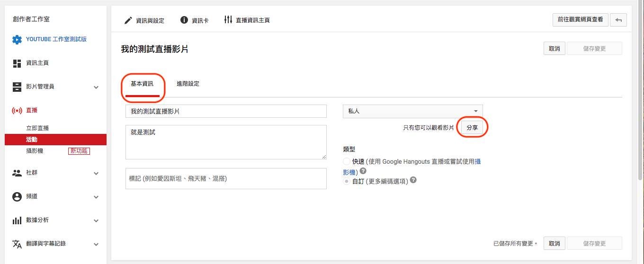Switch to the 進階設定 tab
The height and width of the screenshot is (264, 644).
(188, 84)
